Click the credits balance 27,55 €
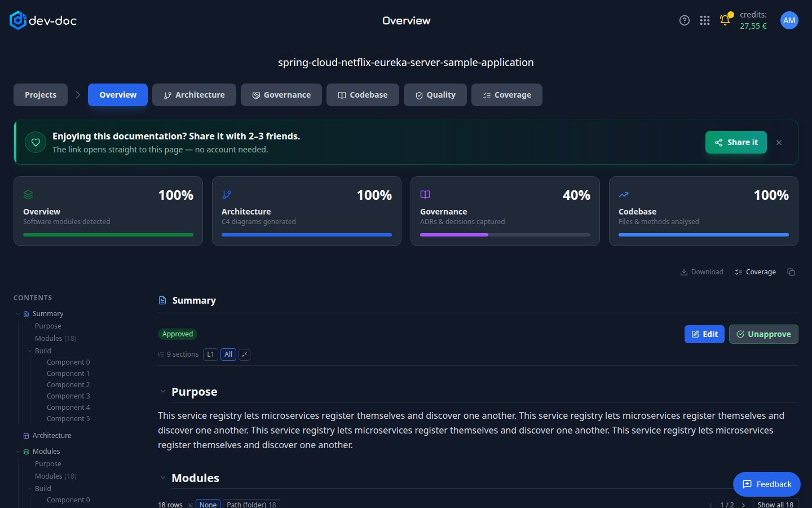The height and width of the screenshot is (508, 812). point(753,26)
